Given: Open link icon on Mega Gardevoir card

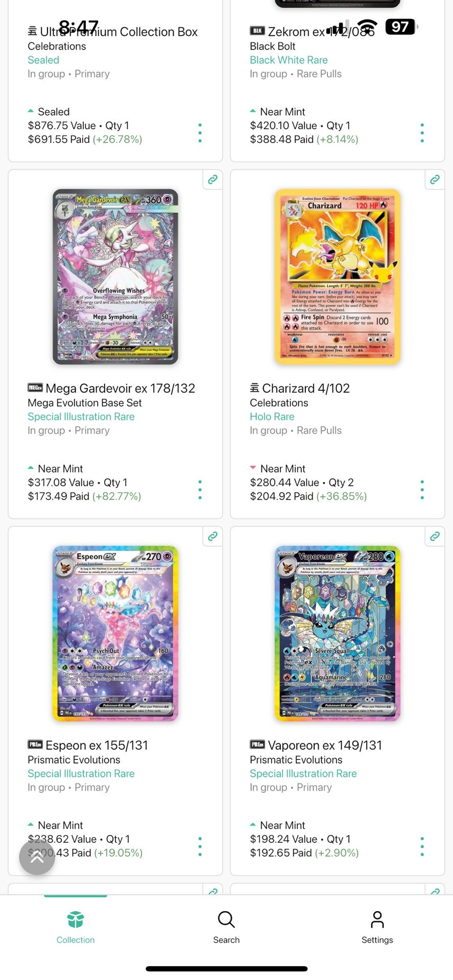Looking at the screenshot, I should [x=212, y=179].
